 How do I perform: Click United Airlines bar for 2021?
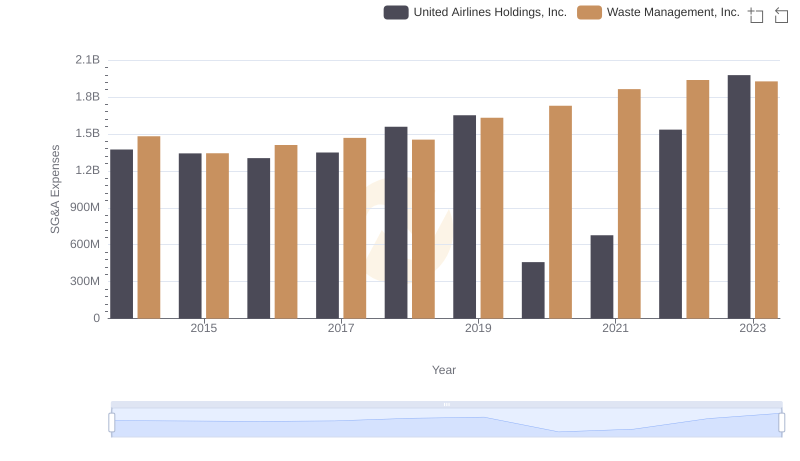[602, 277]
